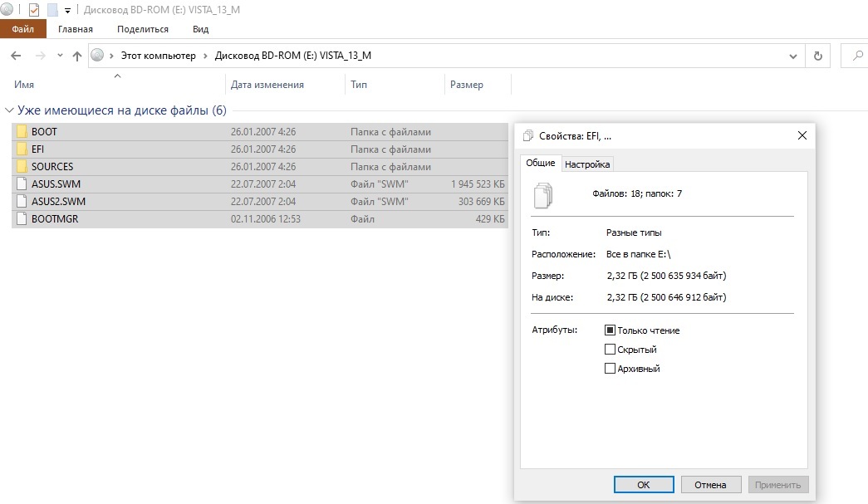Click the Up one level arrow
Viewport: 868px width, 504px height.
click(77, 56)
